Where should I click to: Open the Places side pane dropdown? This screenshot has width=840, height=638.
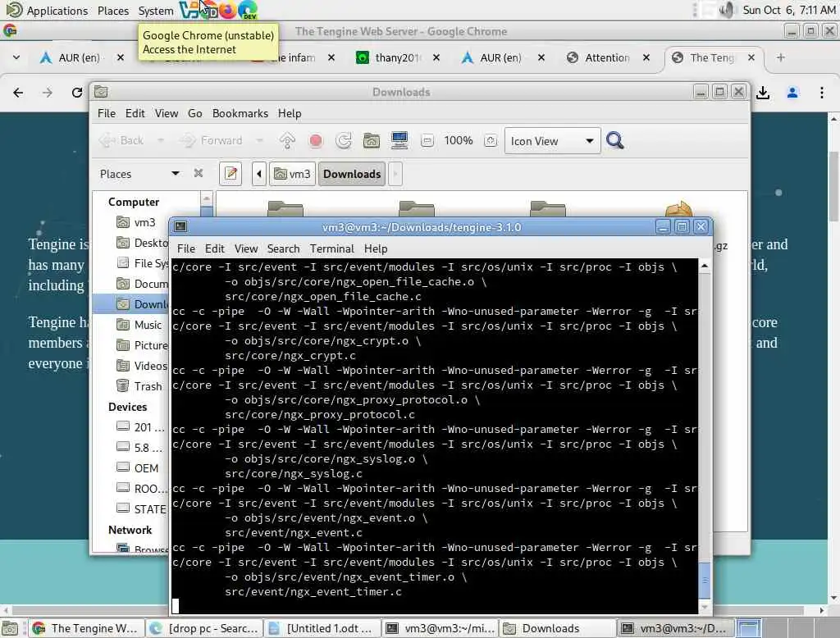139,174
